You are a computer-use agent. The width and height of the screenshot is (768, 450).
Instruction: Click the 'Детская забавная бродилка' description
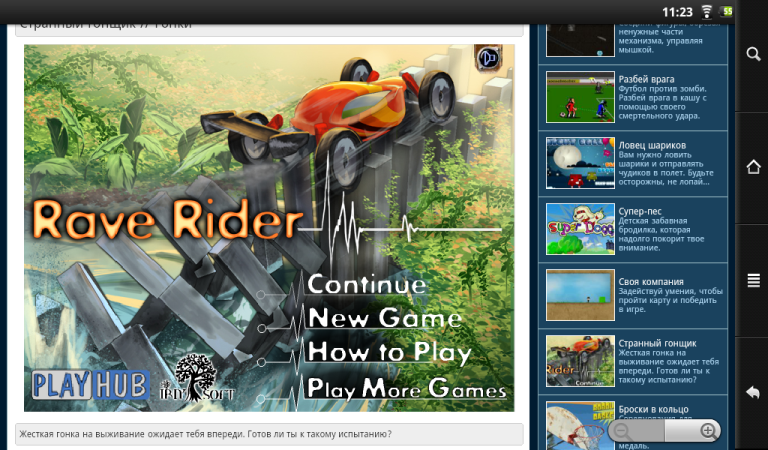point(661,235)
